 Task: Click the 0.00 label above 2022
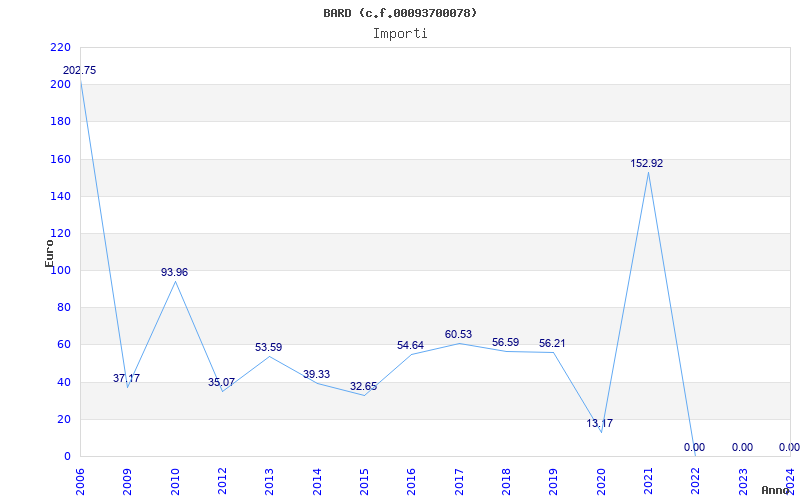(x=694, y=447)
